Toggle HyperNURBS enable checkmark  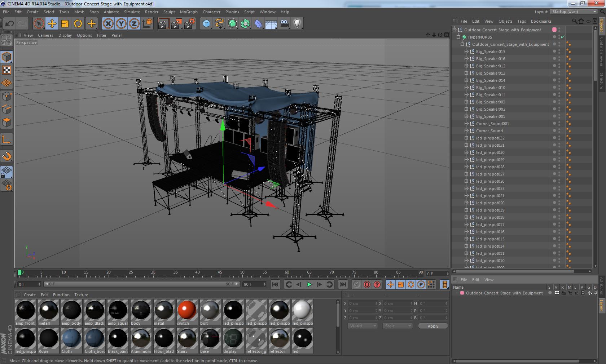tap(563, 37)
